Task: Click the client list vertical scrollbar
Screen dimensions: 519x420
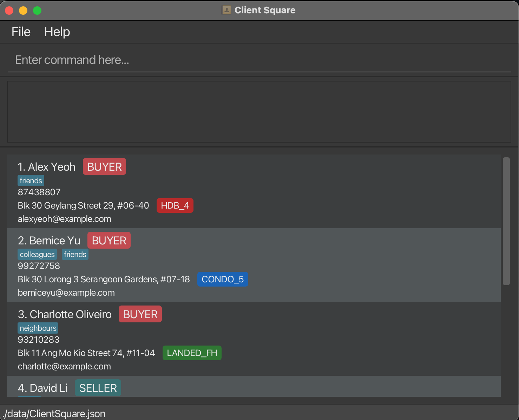Action: [x=506, y=221]
